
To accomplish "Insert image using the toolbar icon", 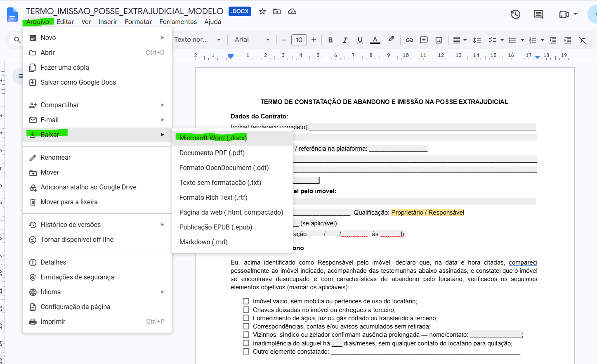I will 439,40.
